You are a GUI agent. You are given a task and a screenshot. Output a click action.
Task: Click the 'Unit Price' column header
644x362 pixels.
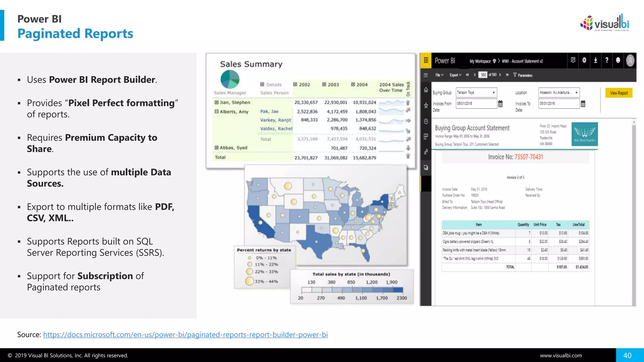coord(540,225)
